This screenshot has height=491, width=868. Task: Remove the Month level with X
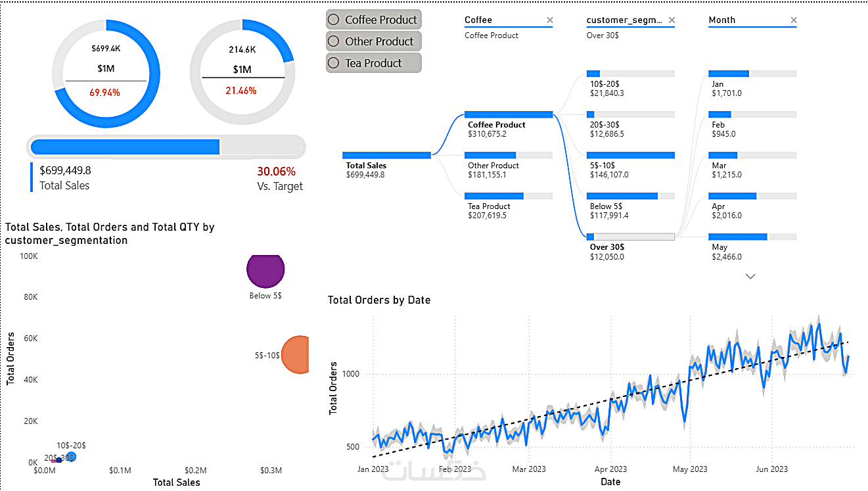coord(793,20)
